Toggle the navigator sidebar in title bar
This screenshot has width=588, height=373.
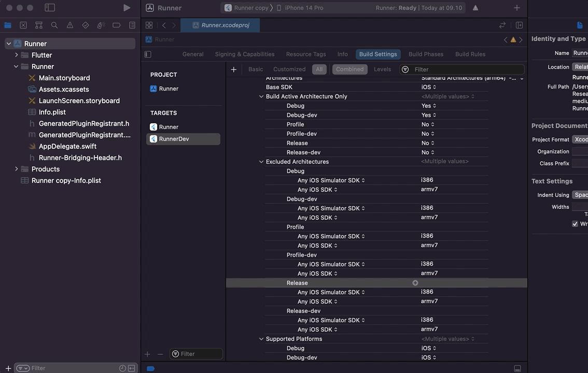tap(50, 7)
